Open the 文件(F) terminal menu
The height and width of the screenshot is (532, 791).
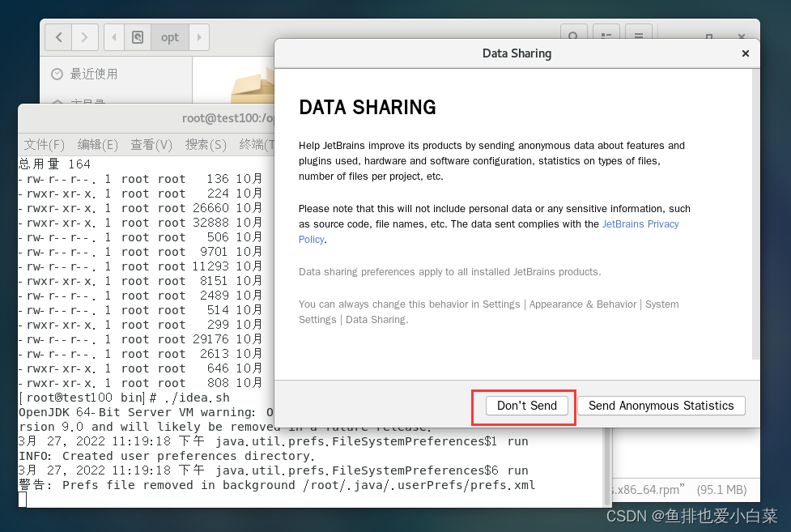click(x=45, y=145)
